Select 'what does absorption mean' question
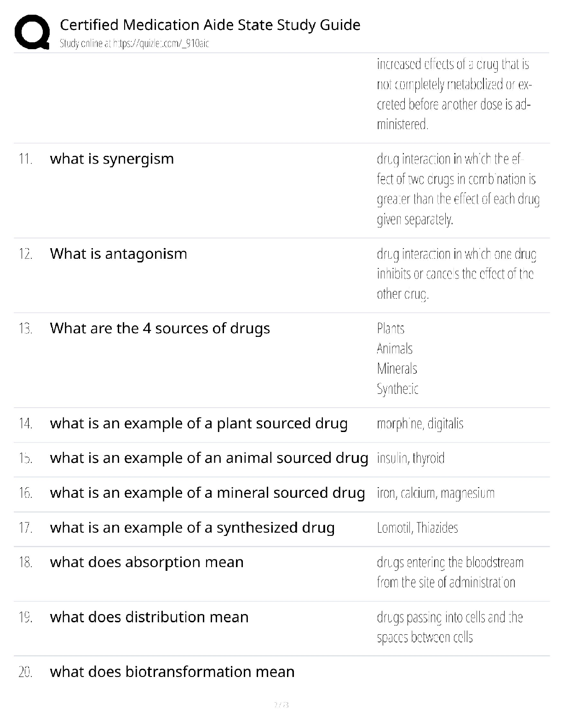Screen dimensions: 563x728 pyautogui.click(x=147, y=562)
